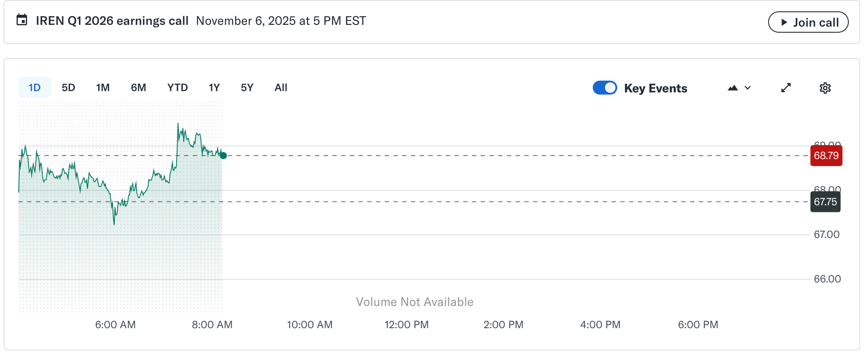Image resolution: width=868 pixels, height=360 pixels.
Task: Toggle the Key Events switch
Action: (605, 88)
